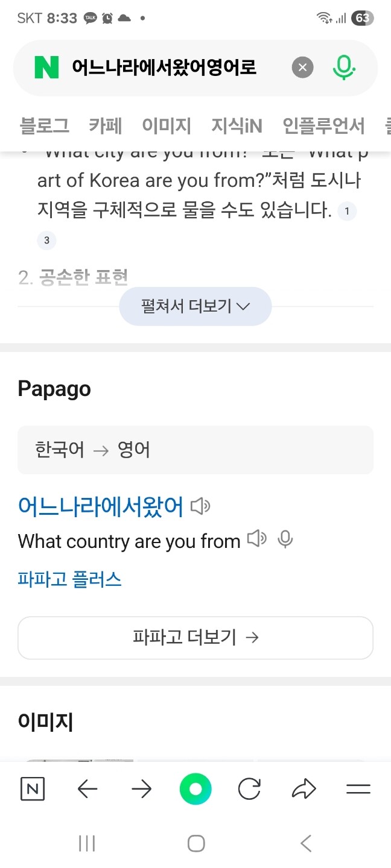This screenshot has height=868, width=391.
Task: Open the browser menu with the hamburger icon
Action: click(x=358, y=788)
